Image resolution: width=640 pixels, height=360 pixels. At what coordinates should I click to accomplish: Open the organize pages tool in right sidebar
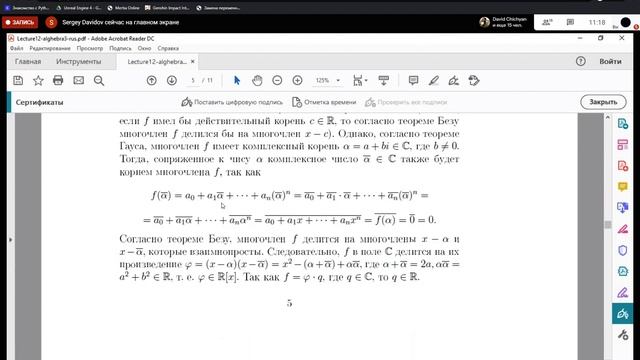(x=622, y=144)
